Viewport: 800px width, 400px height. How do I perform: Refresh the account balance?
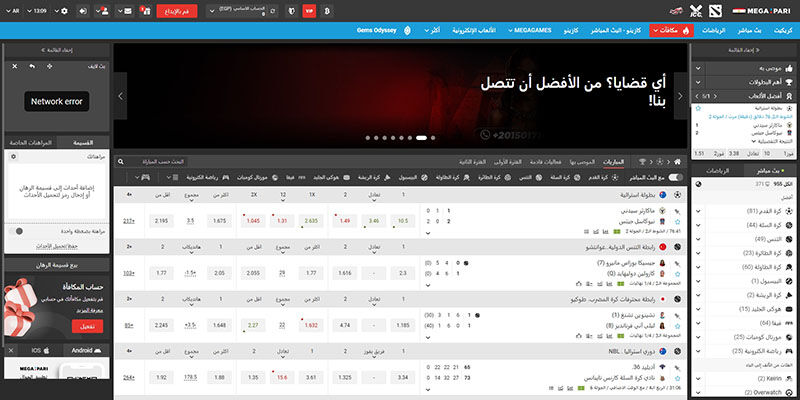point(274,11)
